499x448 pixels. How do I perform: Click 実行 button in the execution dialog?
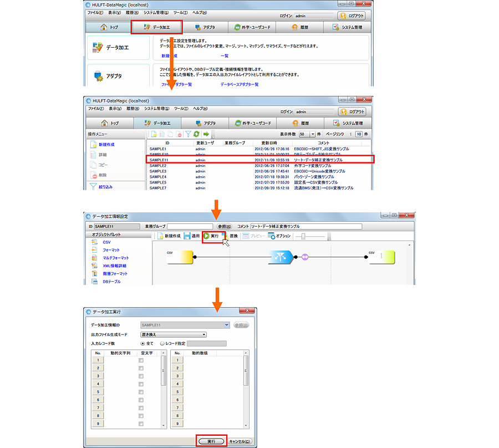tap(211, 441)
